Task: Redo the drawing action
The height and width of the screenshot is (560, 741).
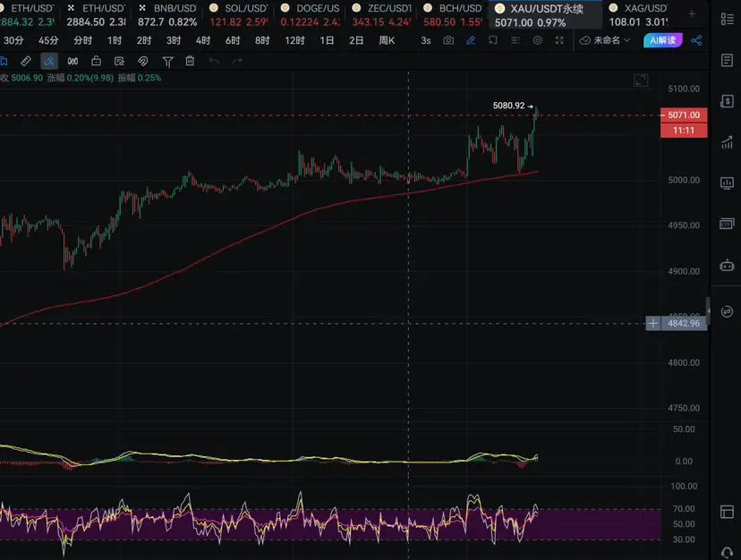Action: [237, 61]
